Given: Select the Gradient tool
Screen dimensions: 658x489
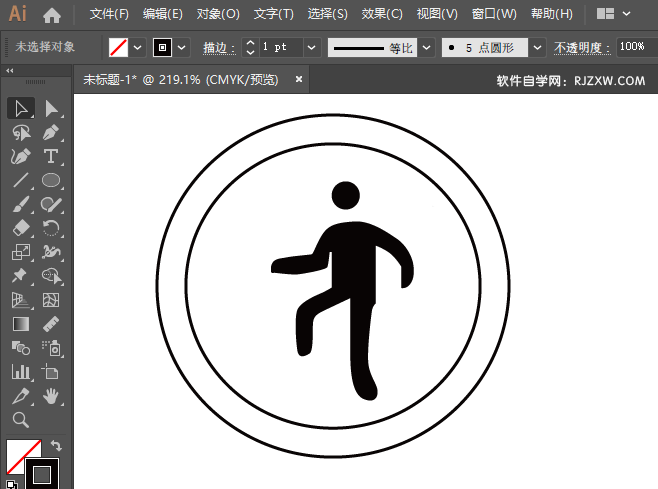Looking at the screenshot, I should (21, 324).
